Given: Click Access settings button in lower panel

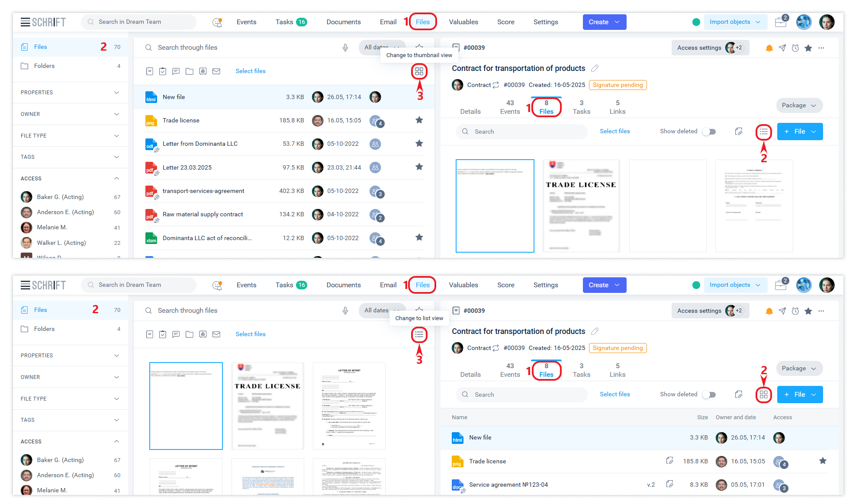Looking at the screenshot, I should tap(699, 311).
